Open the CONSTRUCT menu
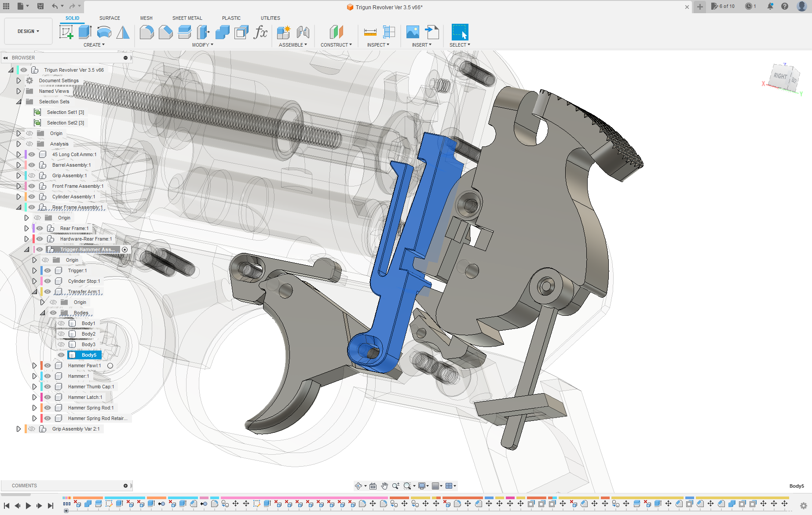Viewport: 812px width, 515px height. click(x=336, y=45)
